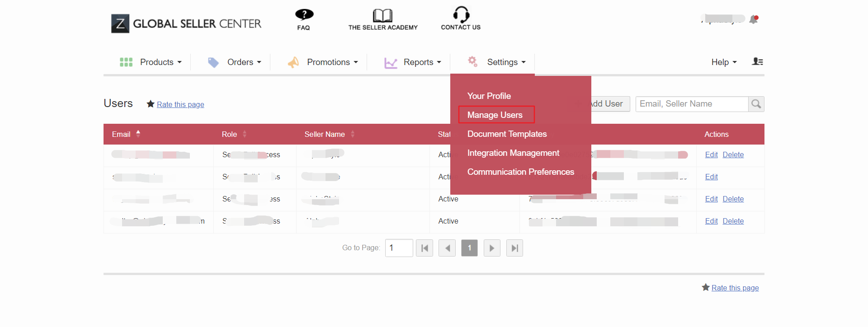Open the notification bell

(x=754, y=19)
